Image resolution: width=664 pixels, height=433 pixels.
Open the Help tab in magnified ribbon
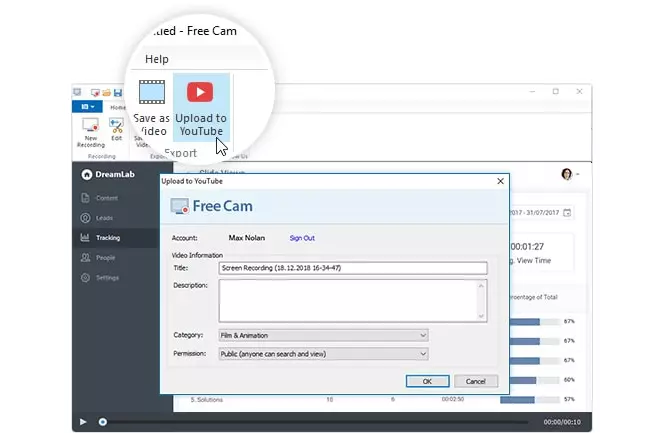pos(157,59)
